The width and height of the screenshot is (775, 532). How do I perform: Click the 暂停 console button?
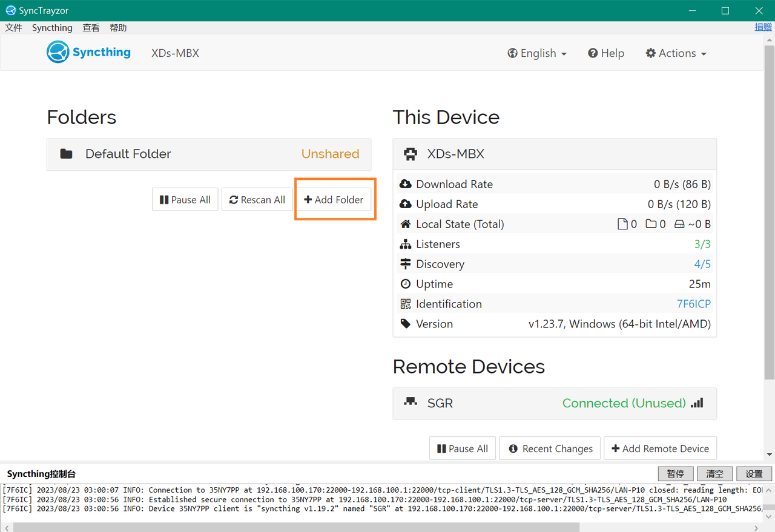point(676,474)
